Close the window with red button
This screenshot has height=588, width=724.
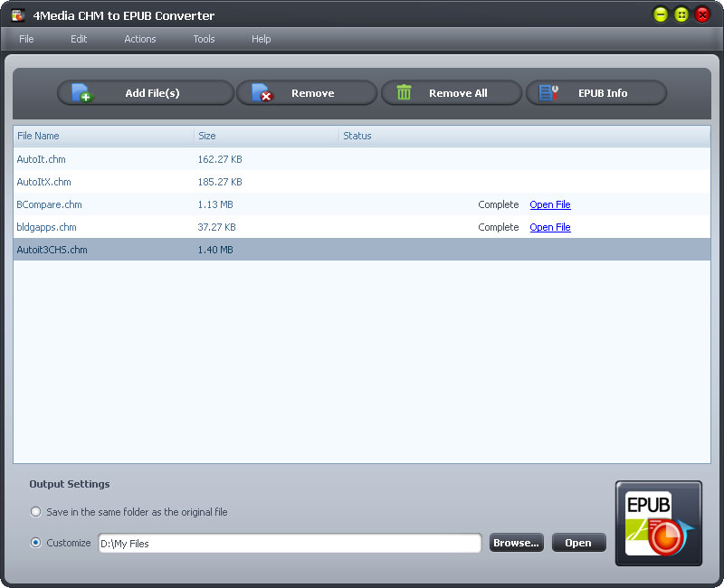[702, 14]
